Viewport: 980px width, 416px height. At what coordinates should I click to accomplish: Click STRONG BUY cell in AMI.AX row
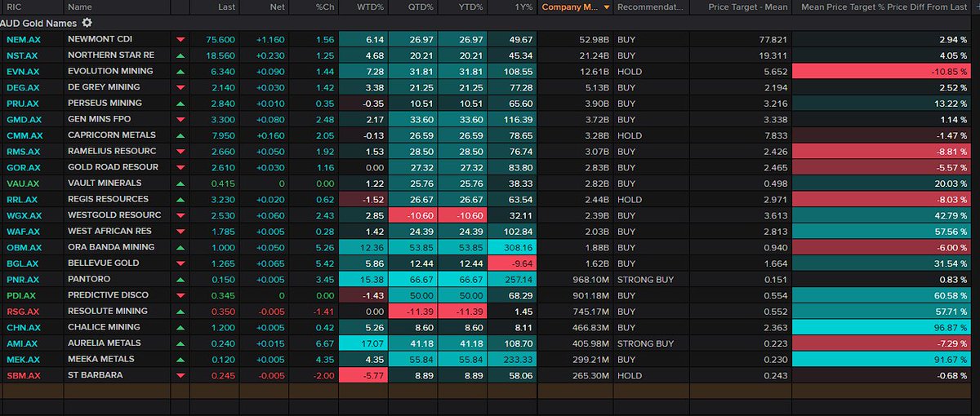650,343
